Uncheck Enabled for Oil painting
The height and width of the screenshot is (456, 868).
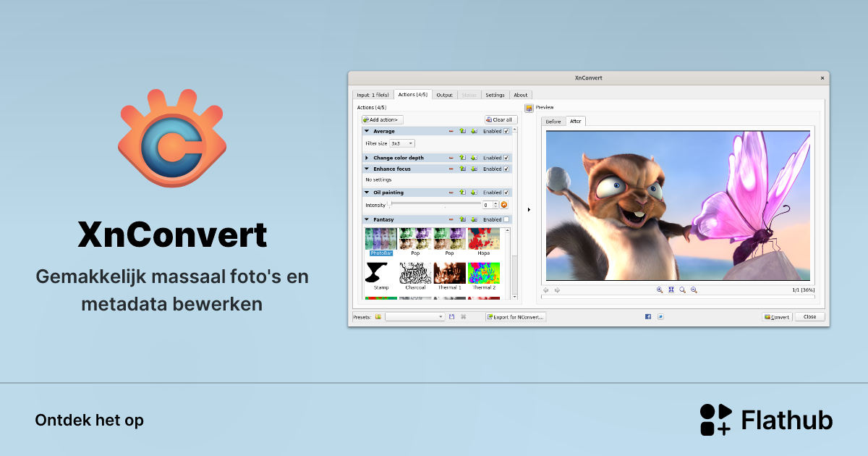click(x=506, y=193)
